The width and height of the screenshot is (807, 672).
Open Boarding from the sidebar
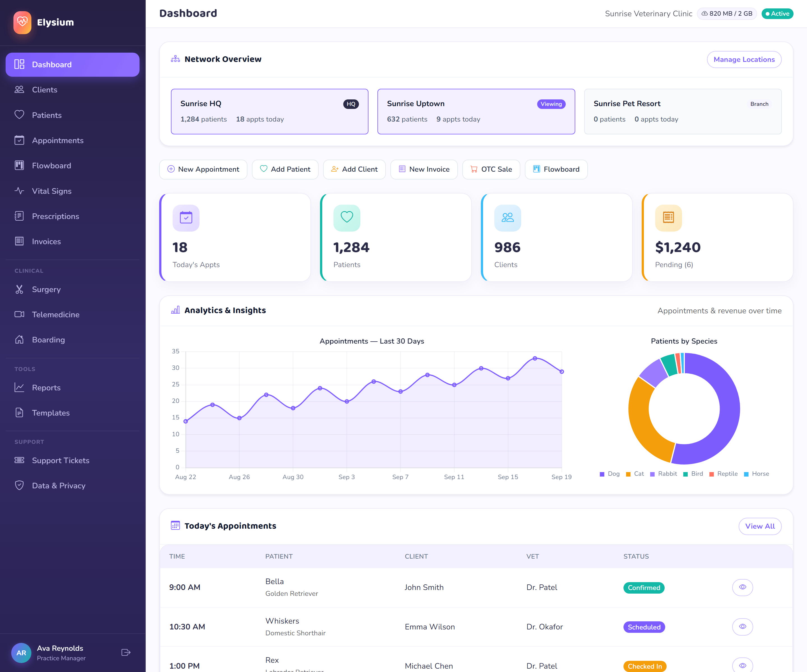point(72,340)
